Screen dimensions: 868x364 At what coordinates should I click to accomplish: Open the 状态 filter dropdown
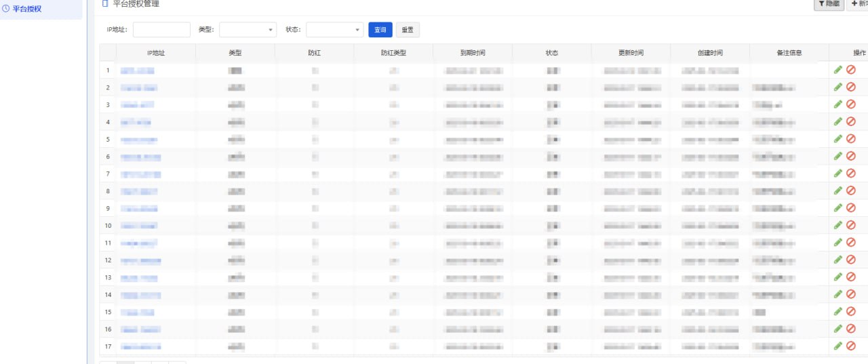point(334,30)
